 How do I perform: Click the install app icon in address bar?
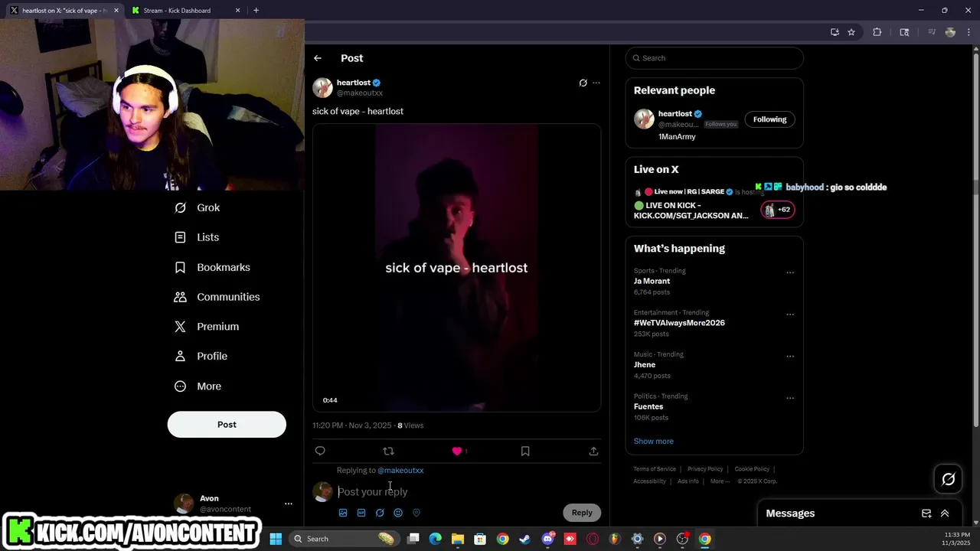835,32
